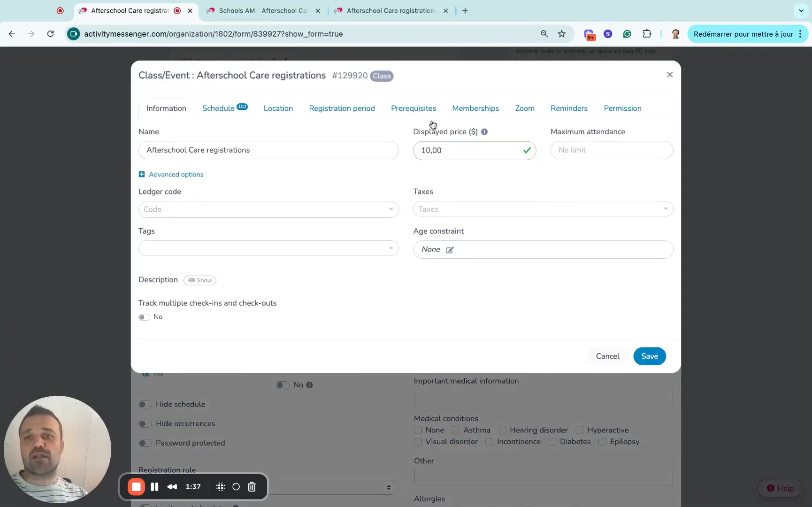812x507 pixels.
Task: Restart recording with circular arrow icon
Action: tap(236, 487)
